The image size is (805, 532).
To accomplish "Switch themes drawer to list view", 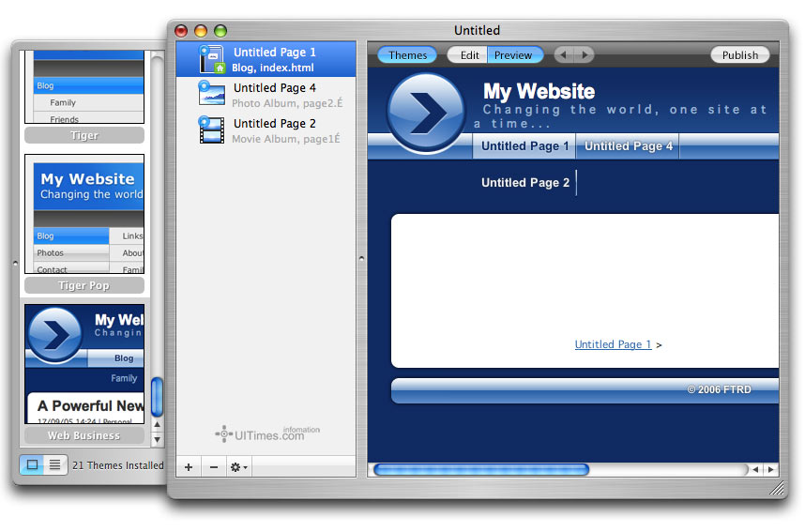I will (55, 464).
